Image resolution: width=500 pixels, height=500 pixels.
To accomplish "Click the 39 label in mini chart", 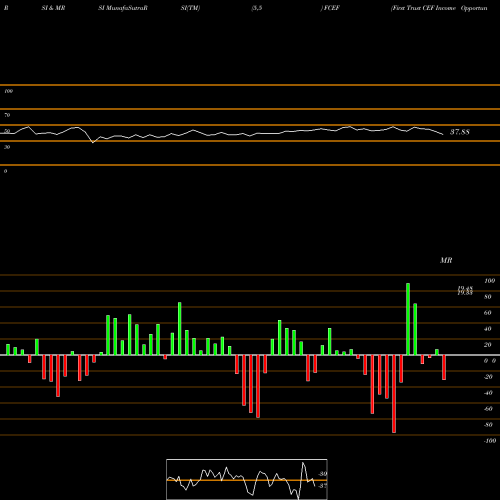I will click(323, 474).
